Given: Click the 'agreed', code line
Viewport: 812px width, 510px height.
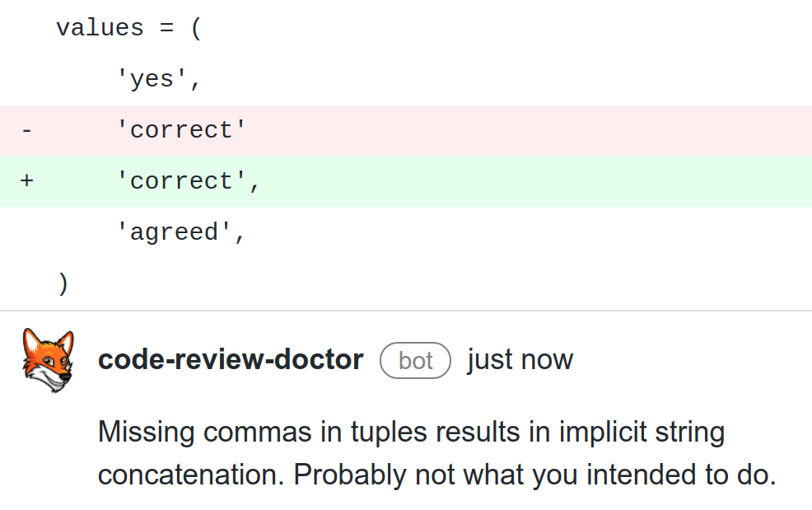Looking at the screenshot, I should point(406,232).
